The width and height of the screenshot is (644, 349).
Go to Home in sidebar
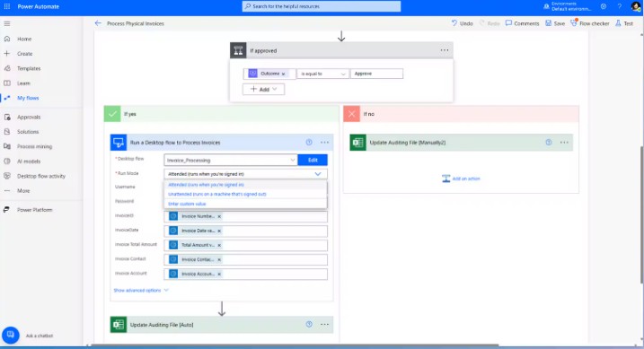point(24,39)
